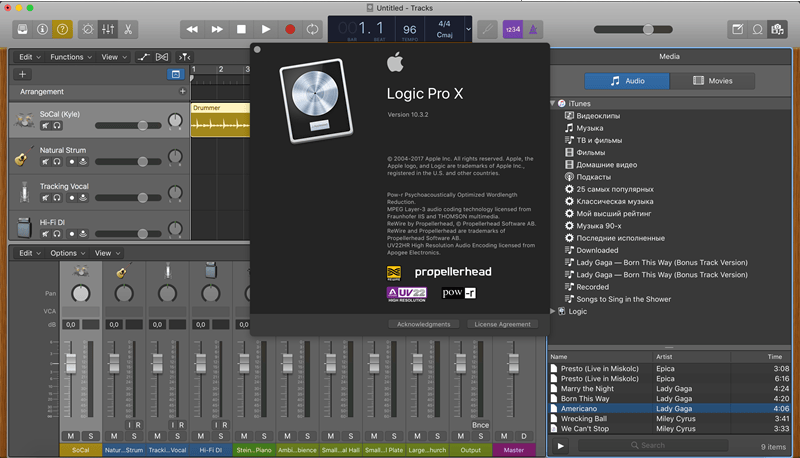Click the SoCal (Kyle) drum kit icon
800x458 pixels.
pyautogui.click(x=24, y=120)
